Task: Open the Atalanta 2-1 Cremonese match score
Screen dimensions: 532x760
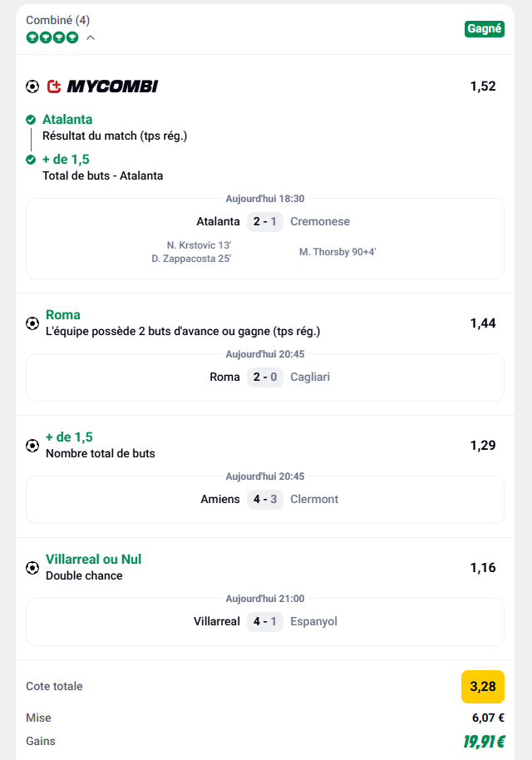Action: [x=266, y=221]
